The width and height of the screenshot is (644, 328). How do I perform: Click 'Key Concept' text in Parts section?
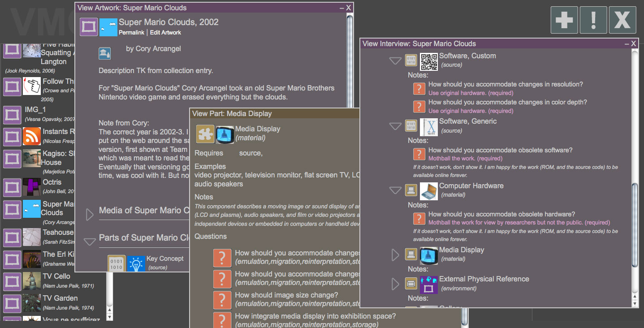click(x=165, y=258)
